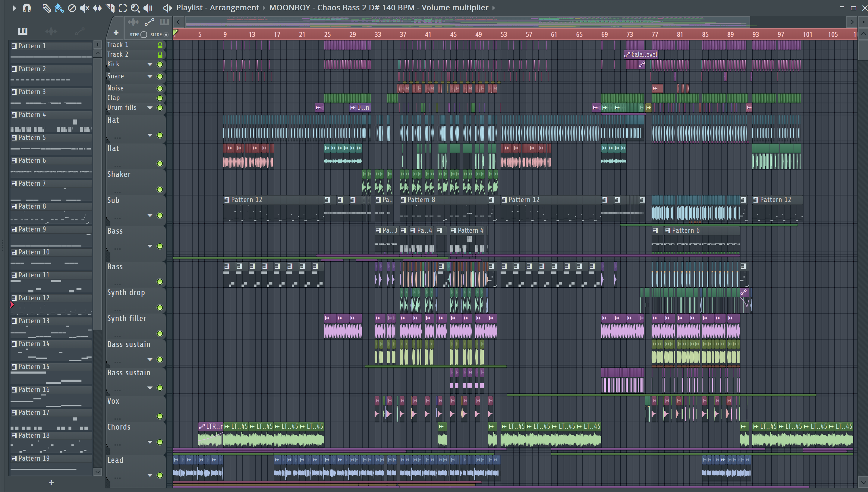
Task: Select the Playback speaker tool
Action: tap(148, 8)
